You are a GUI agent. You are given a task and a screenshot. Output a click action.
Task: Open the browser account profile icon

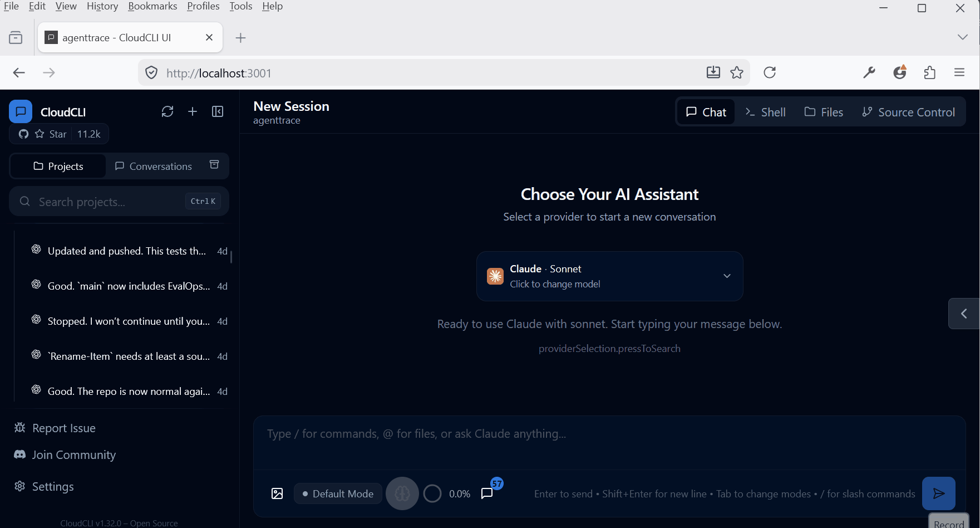point(900,72)
